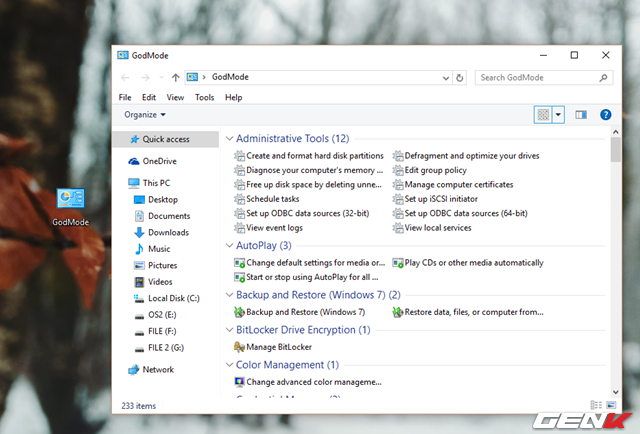Open the view options dropdown arrow
Viewport: 640px width, 434px height.
pos(558,115)
